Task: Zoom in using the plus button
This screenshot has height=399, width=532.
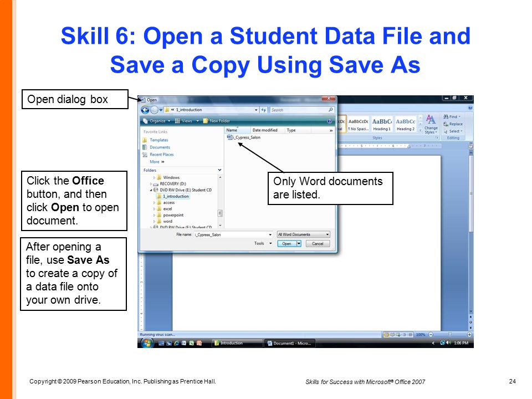Action: (469, 335)
